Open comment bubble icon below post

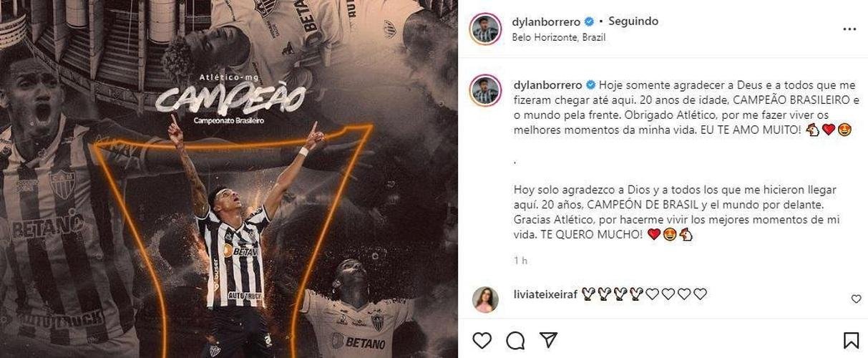515,339
